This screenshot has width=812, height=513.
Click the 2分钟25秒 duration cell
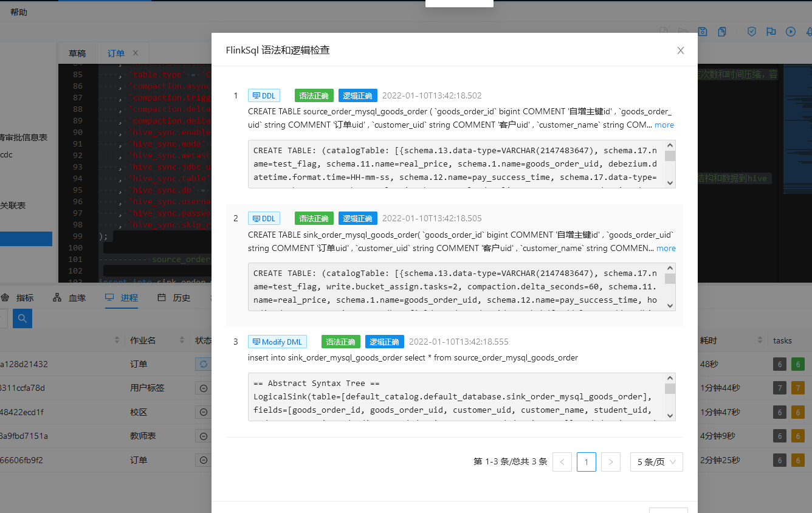[720, 460]
